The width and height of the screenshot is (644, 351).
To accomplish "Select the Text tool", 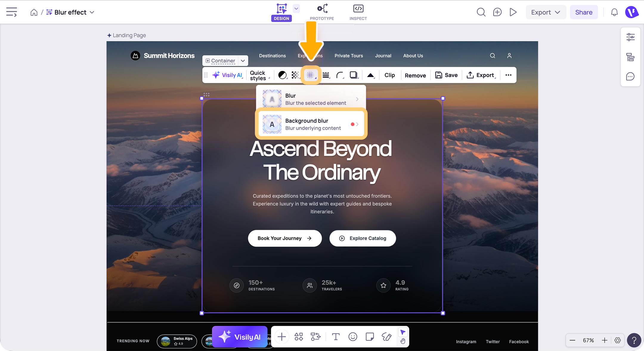I will 336,337.
